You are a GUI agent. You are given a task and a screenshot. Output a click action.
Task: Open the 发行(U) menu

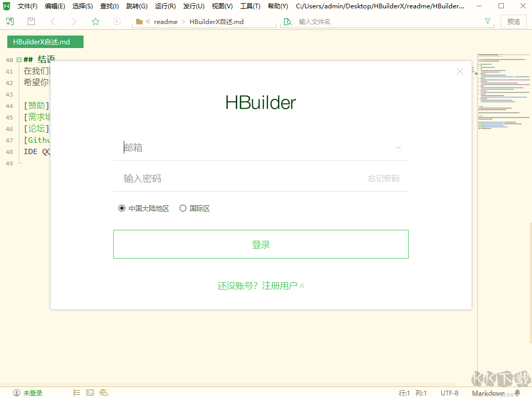click(x=194, y=6)
